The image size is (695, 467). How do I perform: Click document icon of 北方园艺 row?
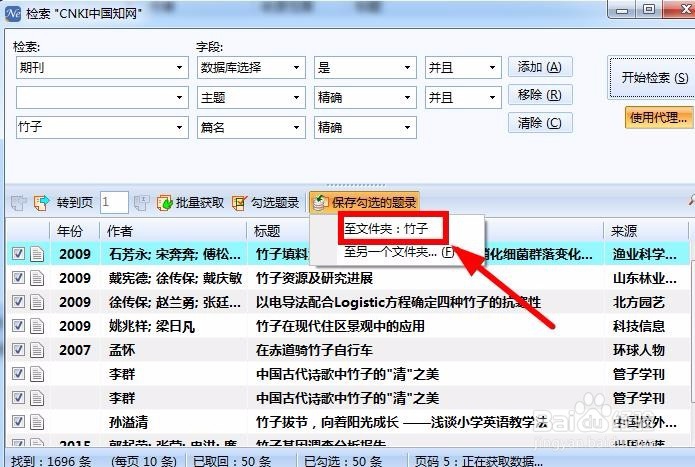(37, 302)
